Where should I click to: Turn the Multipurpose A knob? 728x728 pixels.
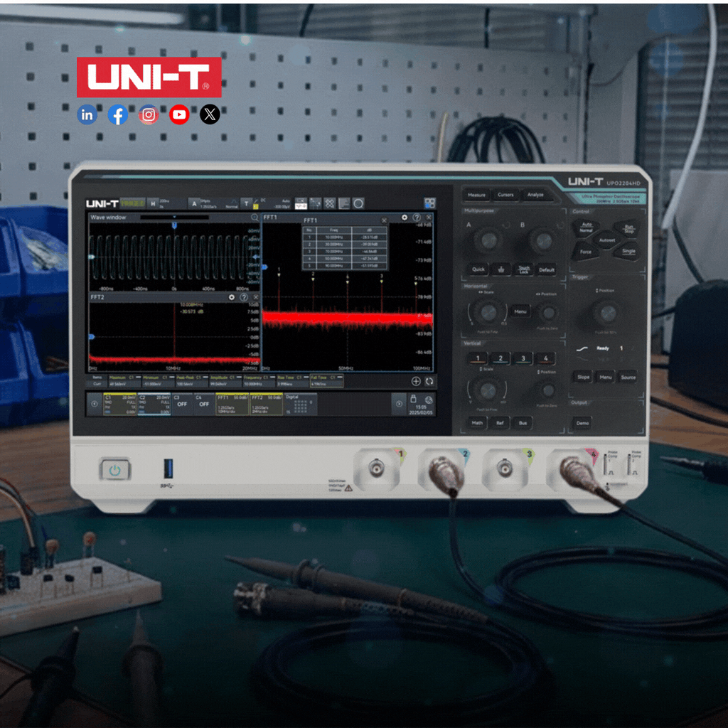[x=488, y=240]
